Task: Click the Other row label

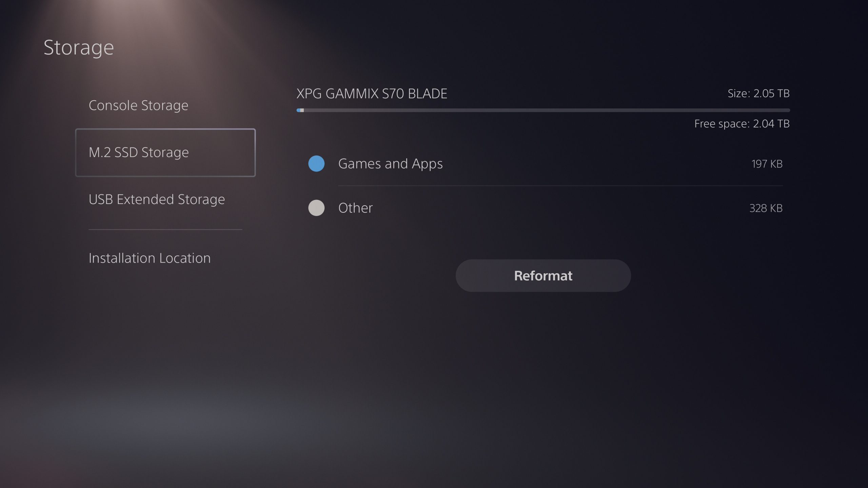Action: 355,208
